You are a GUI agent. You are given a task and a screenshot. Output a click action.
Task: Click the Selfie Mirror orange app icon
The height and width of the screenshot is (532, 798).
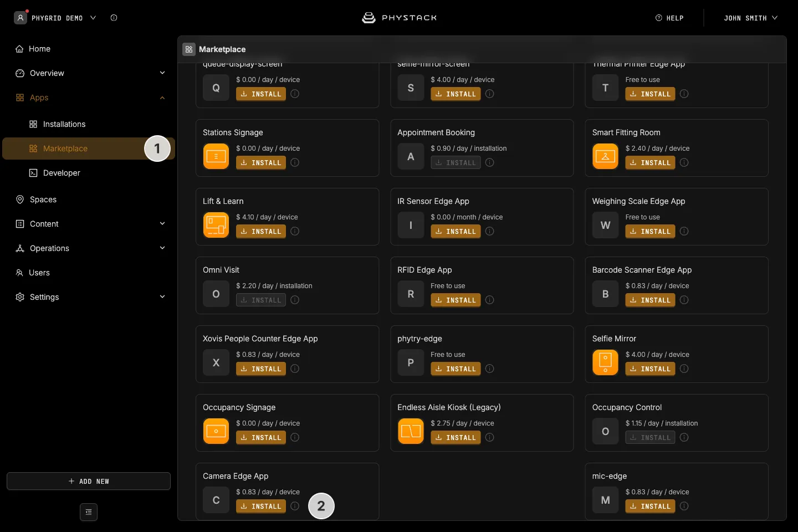pyautogui.click(x=605, y=362)
